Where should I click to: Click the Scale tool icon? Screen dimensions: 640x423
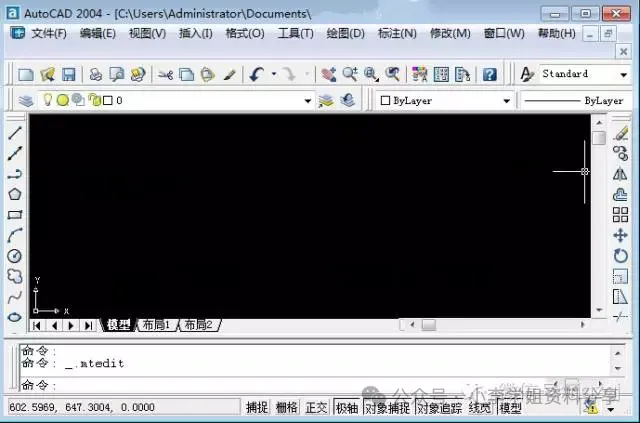pos(620,276)
